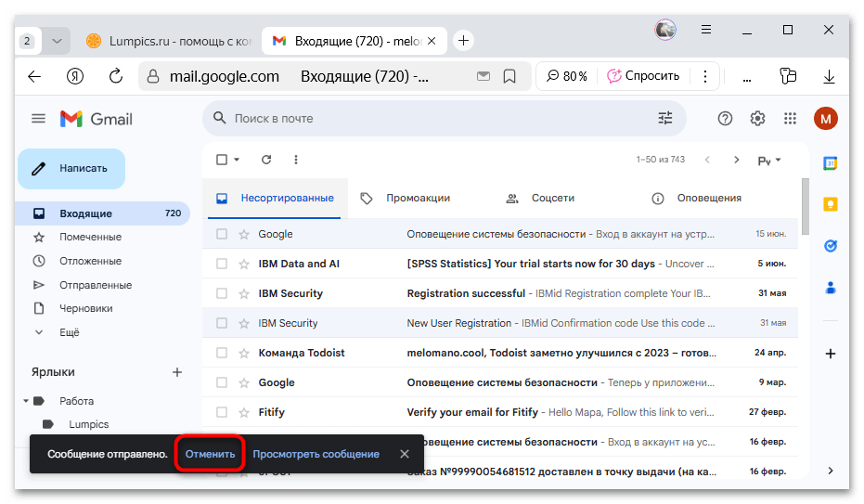Select the Fitify email checkbox

(x=222, y=412)
